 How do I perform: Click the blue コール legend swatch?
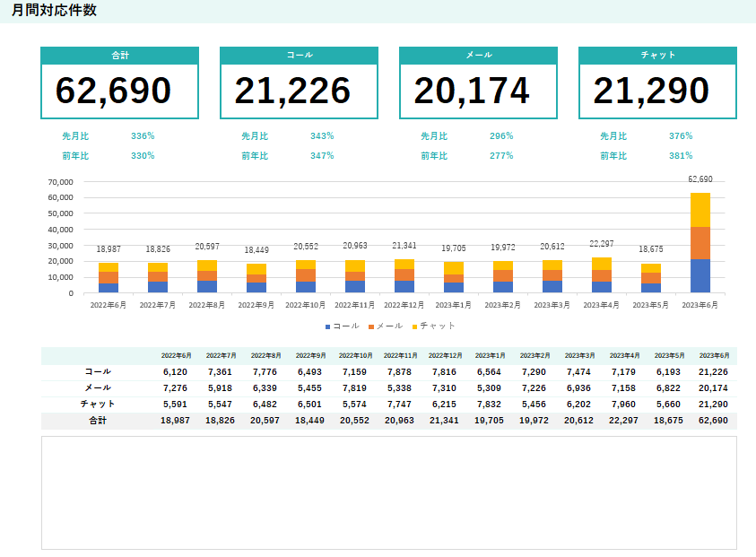tap(328, 326)
